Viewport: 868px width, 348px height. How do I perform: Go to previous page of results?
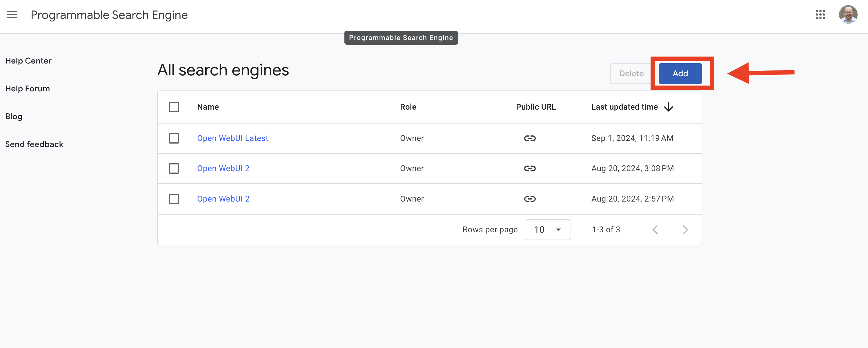[x=655, y=230]
